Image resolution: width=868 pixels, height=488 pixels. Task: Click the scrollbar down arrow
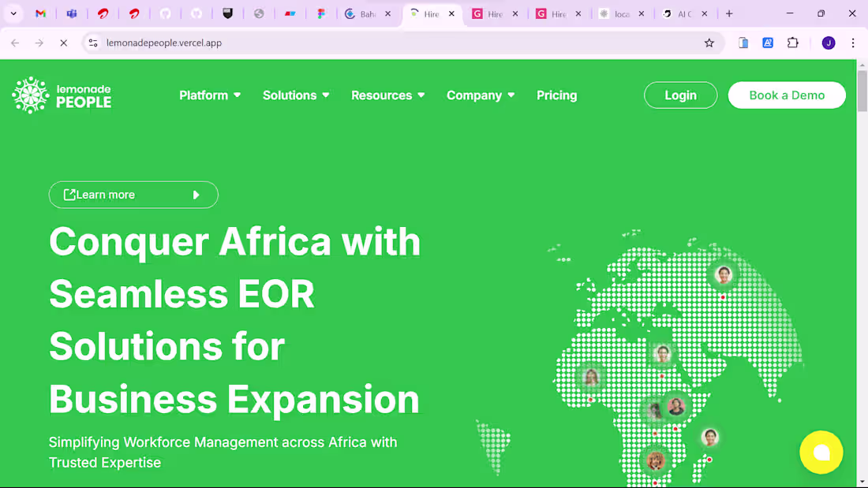(x=862, y=482)
